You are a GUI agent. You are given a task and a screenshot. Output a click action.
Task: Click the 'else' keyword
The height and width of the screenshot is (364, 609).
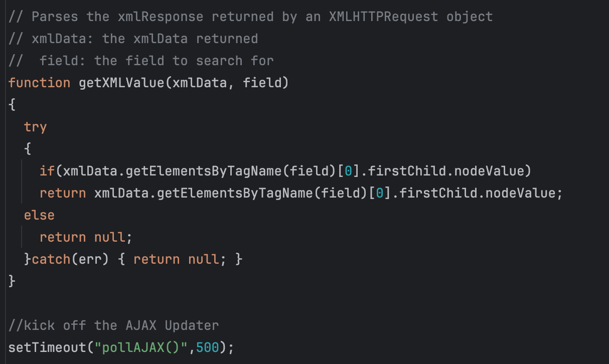tap(39, 215)
